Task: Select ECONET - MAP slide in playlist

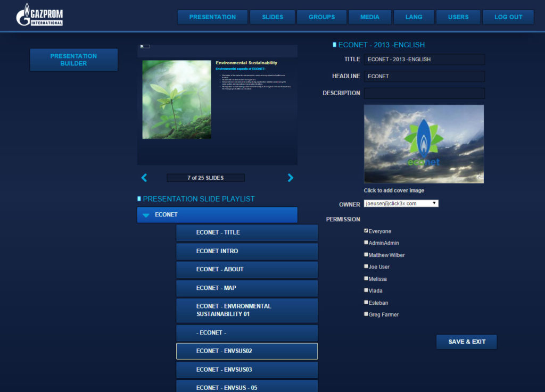Action: click(x=247, y=288)
